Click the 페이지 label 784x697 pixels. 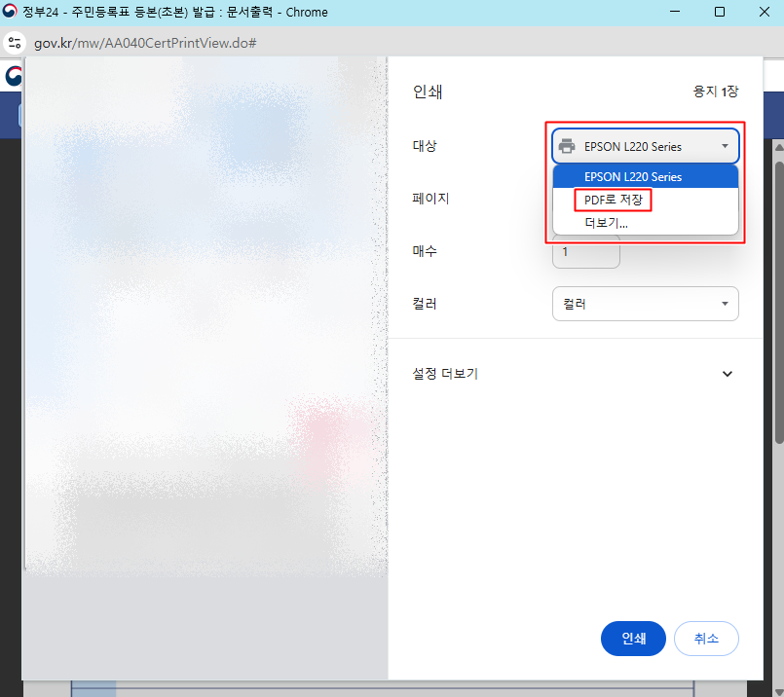[430, 199]
